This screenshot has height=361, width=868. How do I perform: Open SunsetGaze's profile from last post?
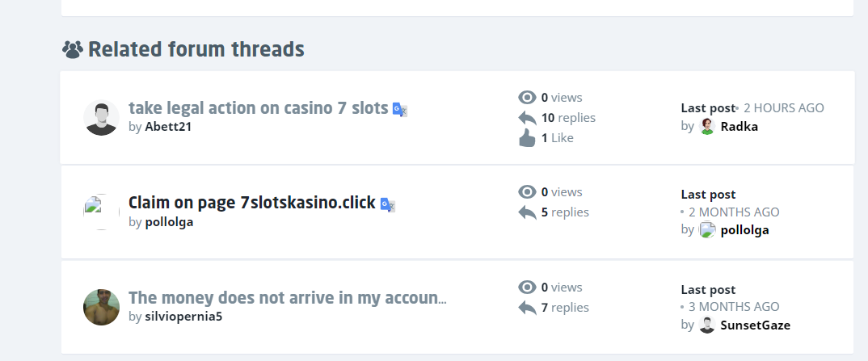pos(755,325)
